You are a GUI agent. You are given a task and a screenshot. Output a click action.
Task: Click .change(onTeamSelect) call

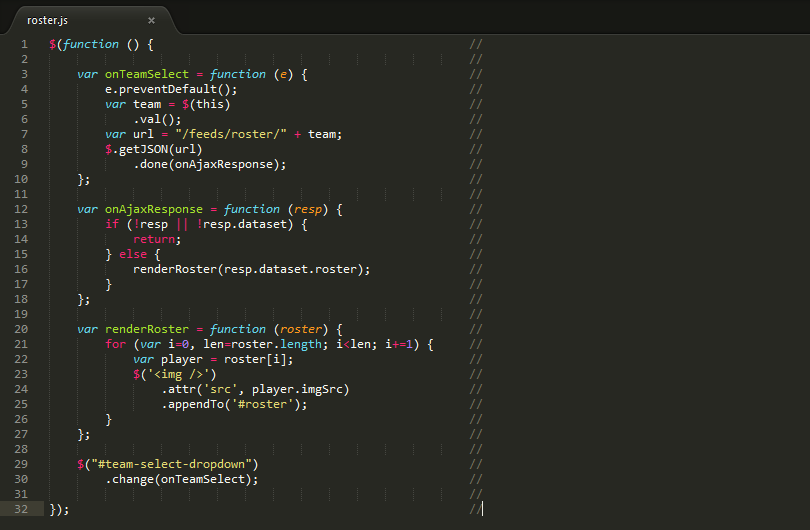click(181, 479)
